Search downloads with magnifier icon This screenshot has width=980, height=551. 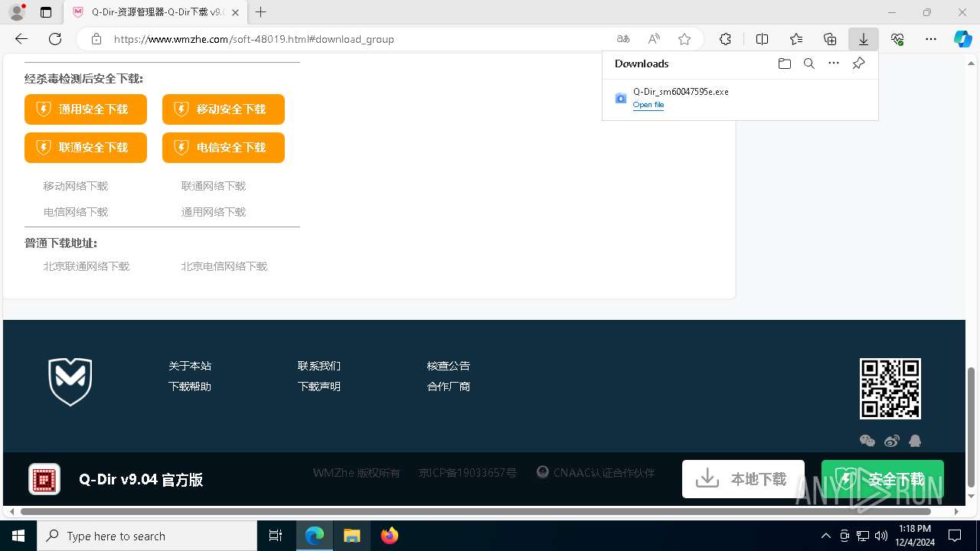point(808,64)
